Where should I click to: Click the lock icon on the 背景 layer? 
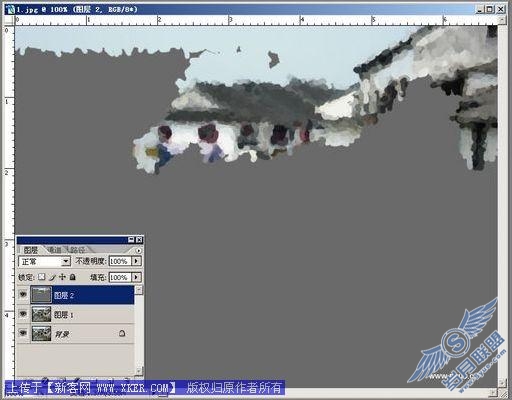(x=122, y=333)
